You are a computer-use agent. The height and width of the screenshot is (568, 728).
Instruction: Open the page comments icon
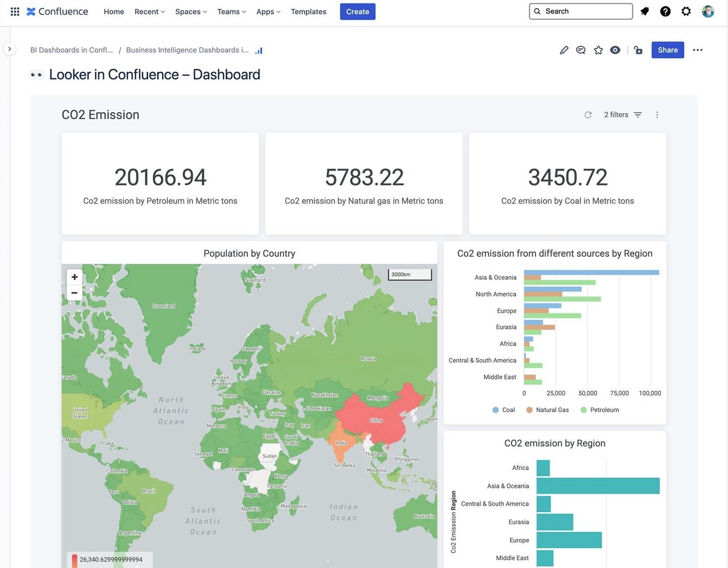(581, 50)
